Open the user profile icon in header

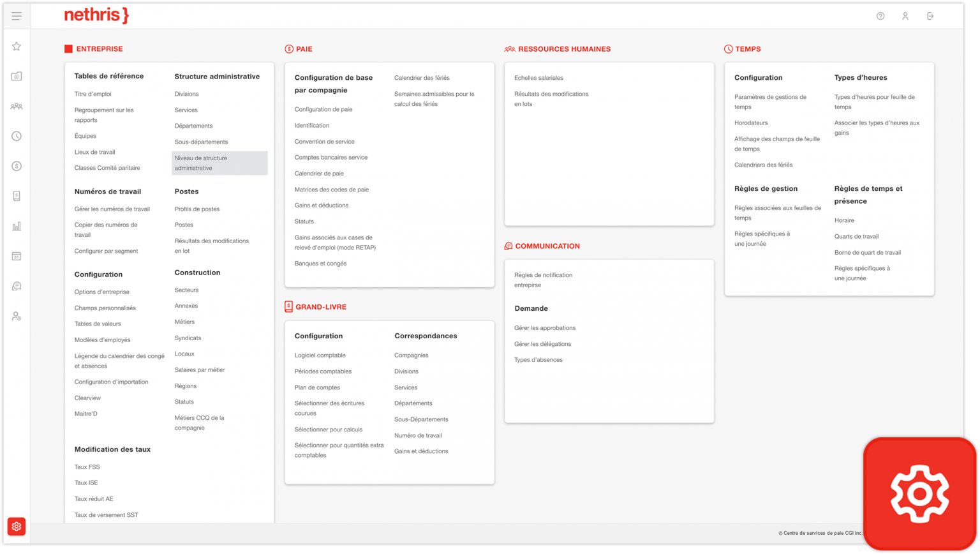tap(905, 16)
